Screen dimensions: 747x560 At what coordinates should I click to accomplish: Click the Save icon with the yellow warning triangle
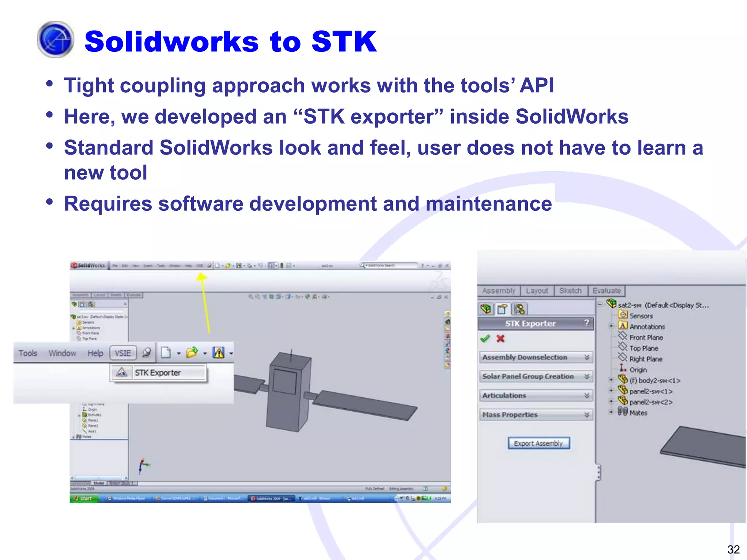218,353
